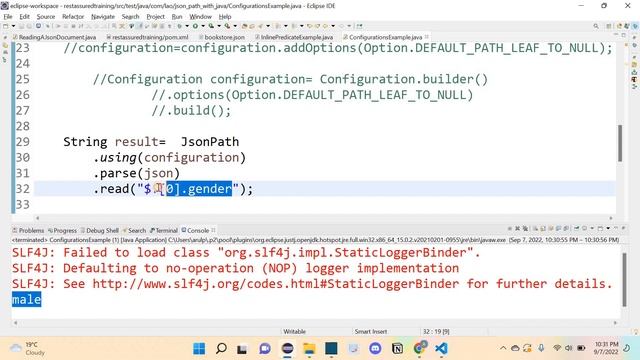Expand the Run dropdown arrow
The width and height of the screenshot is (640, 360).
tap(203, 26)
